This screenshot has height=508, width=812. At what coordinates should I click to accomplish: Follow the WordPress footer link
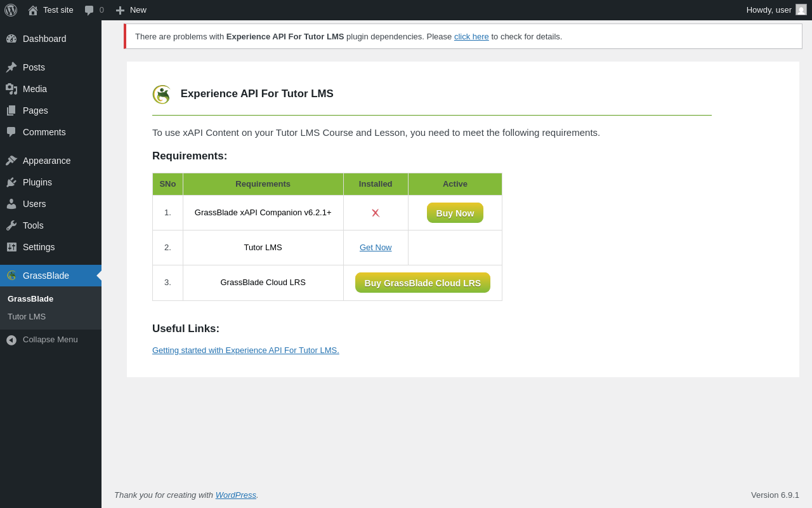pyautogui.click(x=236, y=495)
